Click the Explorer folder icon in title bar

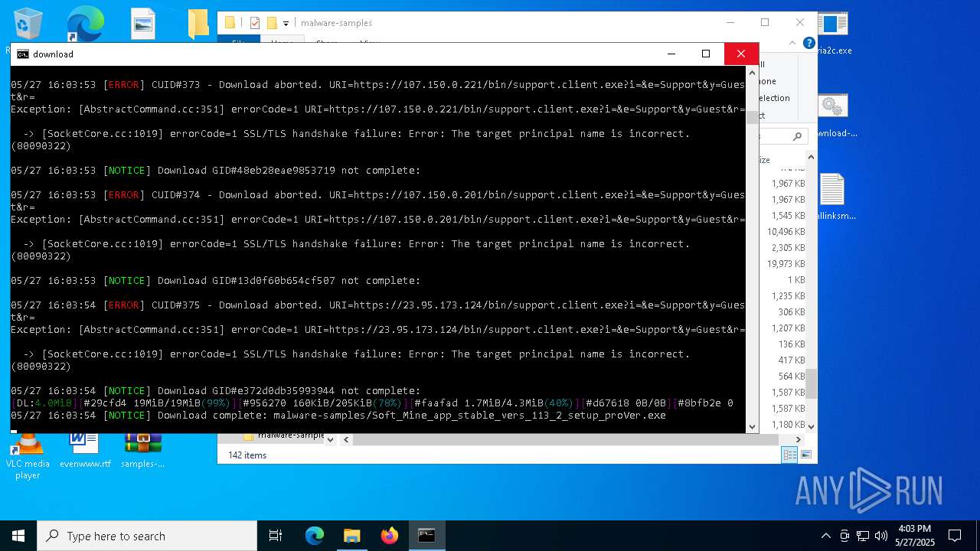pyautogui.click(x=230, y=23)
